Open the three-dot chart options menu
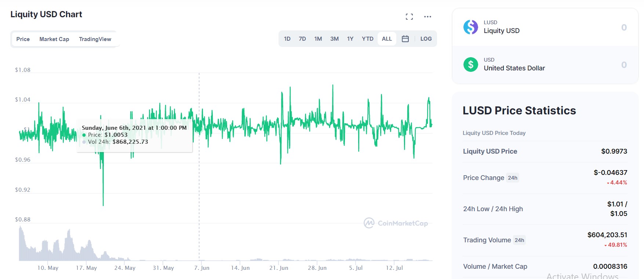Screen dimensions: 644x279 [x=427, y=16]
